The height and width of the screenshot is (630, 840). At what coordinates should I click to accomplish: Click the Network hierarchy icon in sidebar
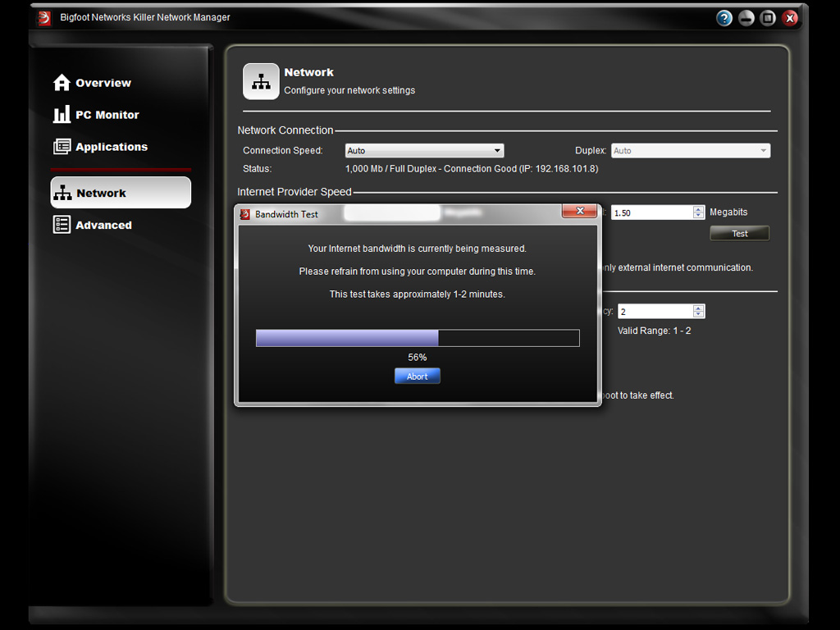click(x=62, y=192)
